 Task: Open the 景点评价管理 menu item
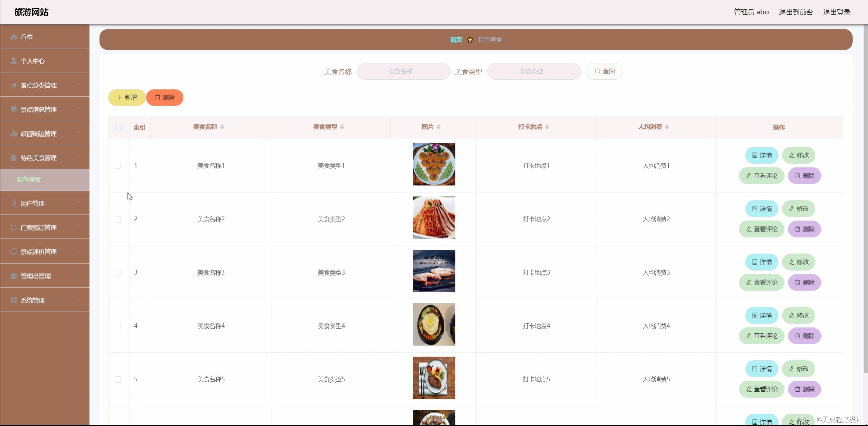(x=39, y=252)
